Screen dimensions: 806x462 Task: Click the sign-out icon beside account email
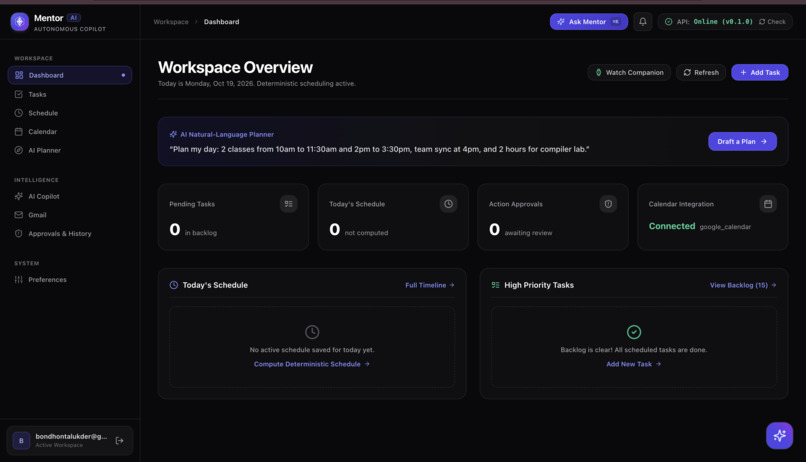coord(119,440)
